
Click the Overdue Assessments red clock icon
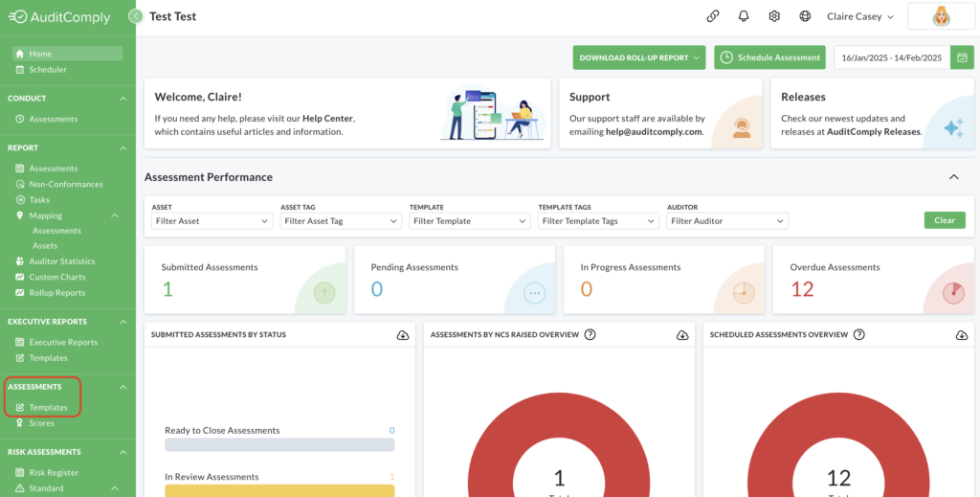953,292
